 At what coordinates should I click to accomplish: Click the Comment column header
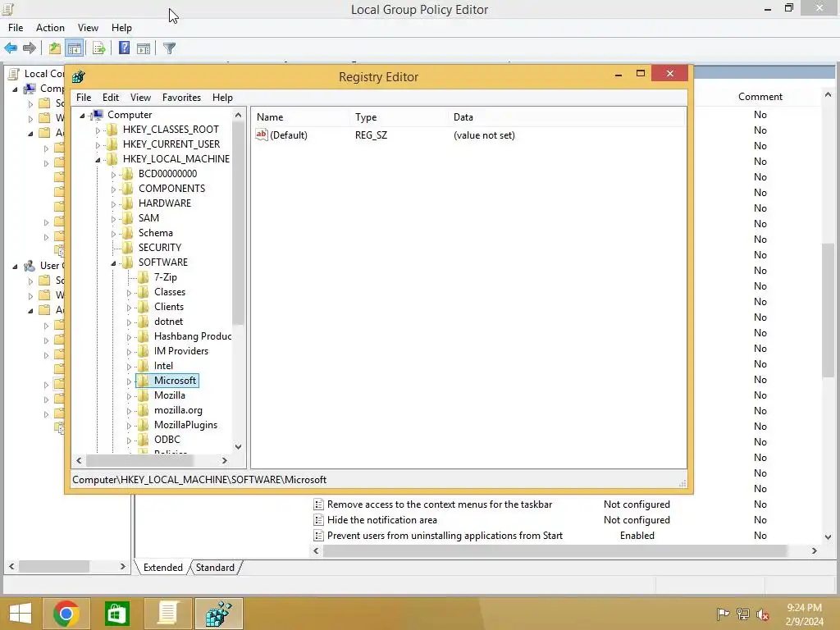(x=760, y=97)
